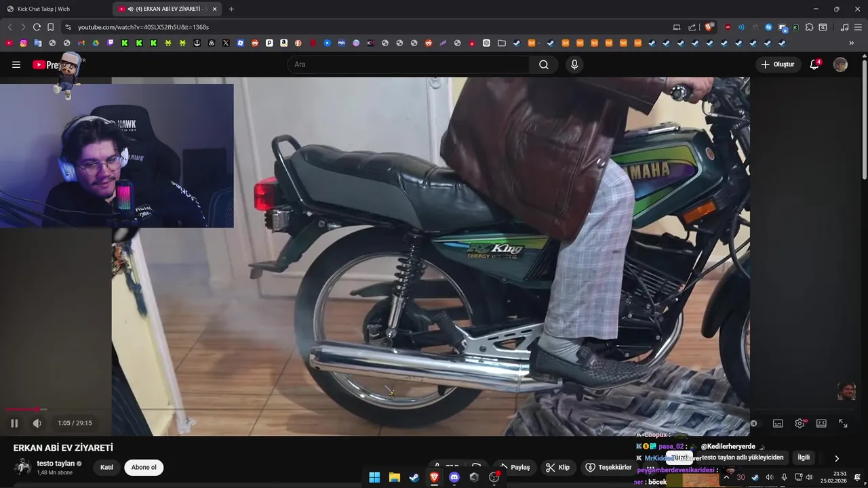Reload the page

[x=37, y=27]
